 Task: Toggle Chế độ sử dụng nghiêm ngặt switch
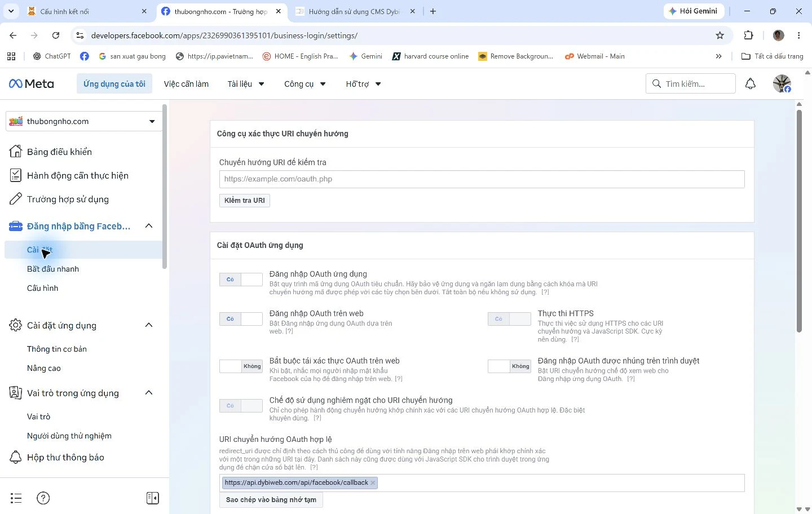[241, 406]
